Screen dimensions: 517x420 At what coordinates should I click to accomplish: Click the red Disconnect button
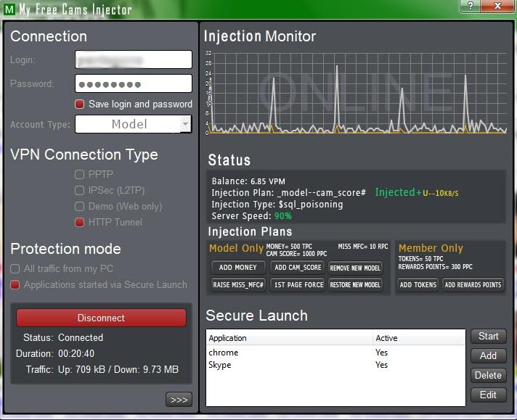pos(101,318)
